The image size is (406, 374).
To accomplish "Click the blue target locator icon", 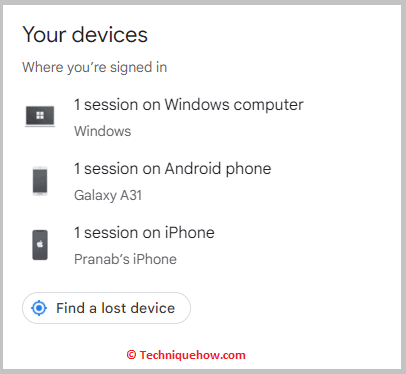I will [x=39, y=308].
